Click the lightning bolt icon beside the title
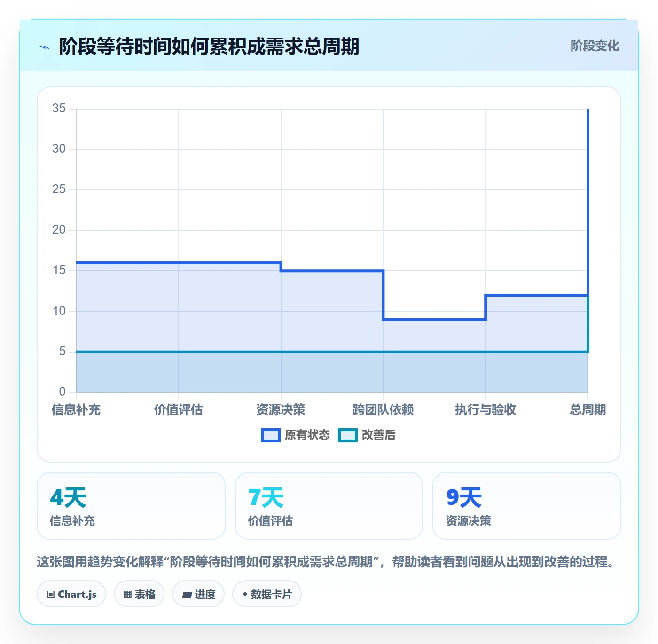 45,47
